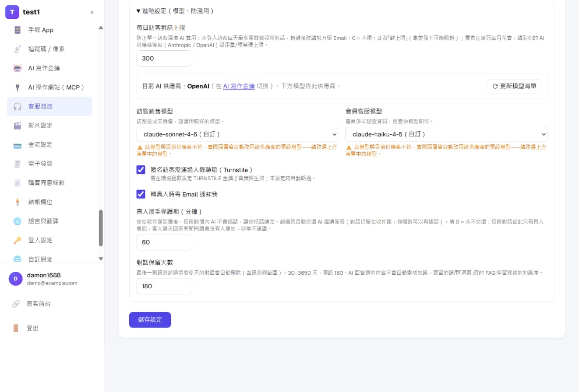Focus the 每日訪客對話上限 input with 300
The height and width of the screenshot is (392, 579).
point(164,58)
